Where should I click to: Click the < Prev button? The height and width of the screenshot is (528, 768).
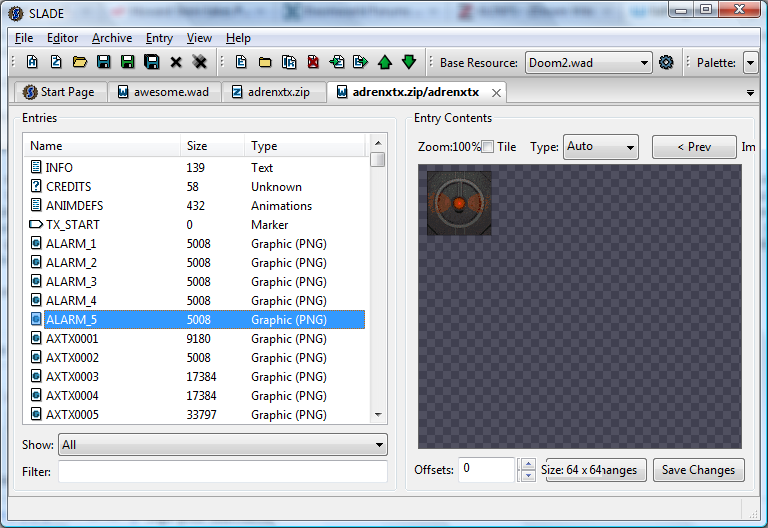tap(694, 147)
